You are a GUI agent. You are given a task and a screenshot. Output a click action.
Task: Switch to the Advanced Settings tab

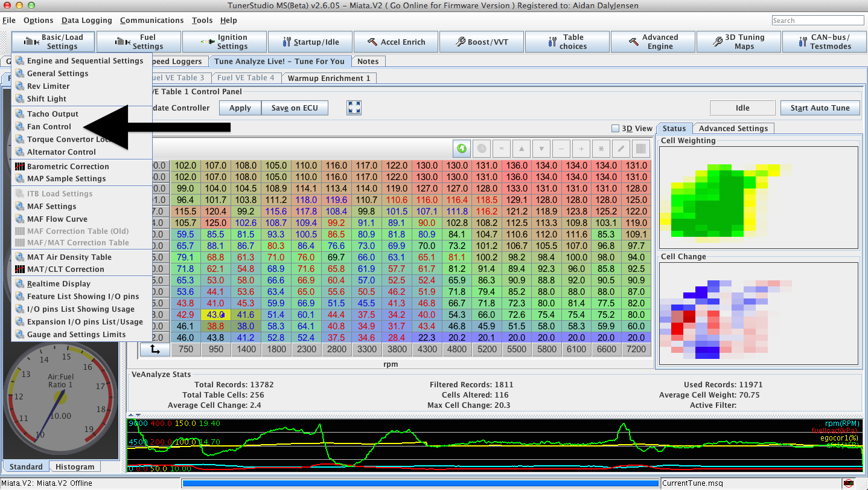click(733, 128)
